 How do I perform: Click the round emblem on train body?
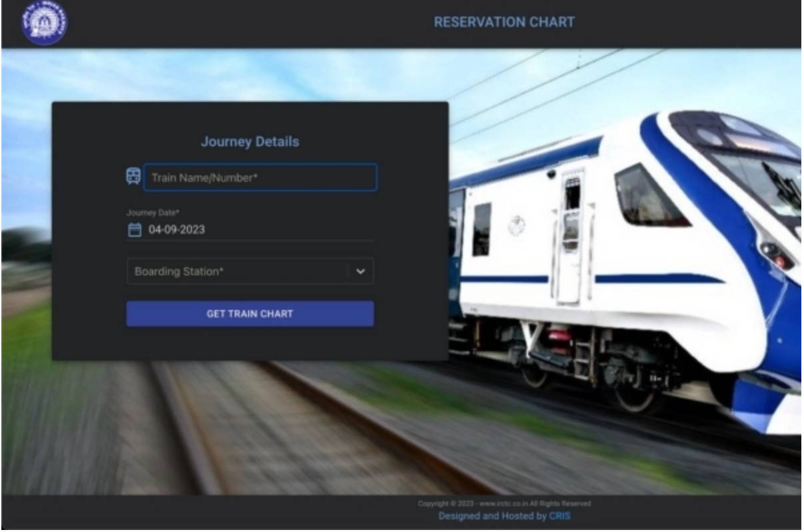click(517, 226)
